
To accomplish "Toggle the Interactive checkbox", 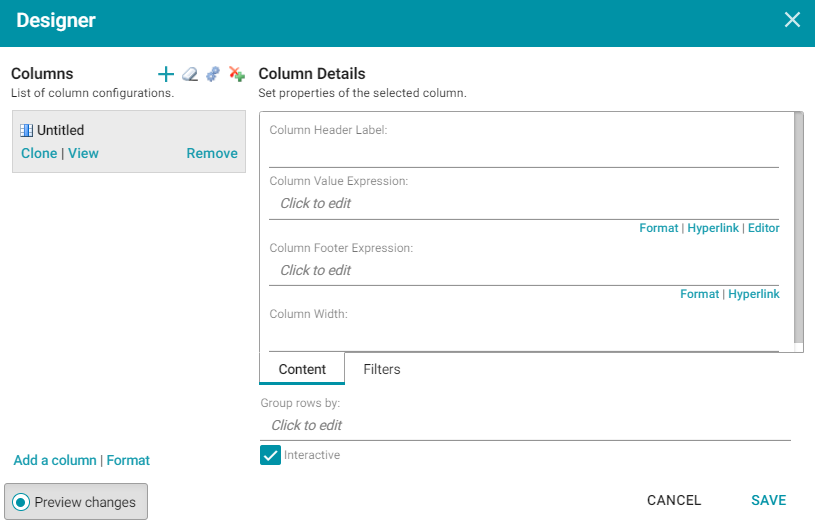I will pyautogui.click(x=270, y=455).
